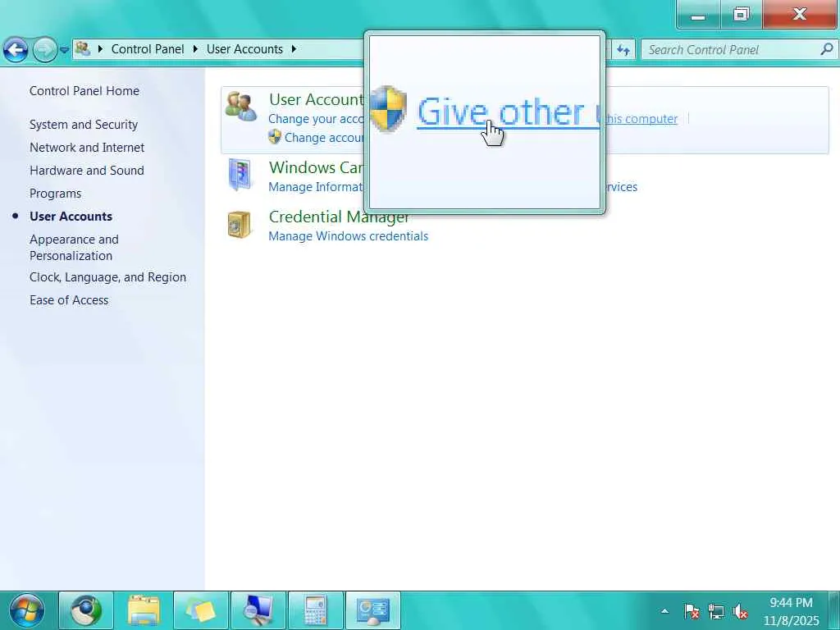Viewport: 840px width, 630px height.
Task: Open Windows Explorer from the taskbar
Action: pyautogui.click(x=144, y=610)
